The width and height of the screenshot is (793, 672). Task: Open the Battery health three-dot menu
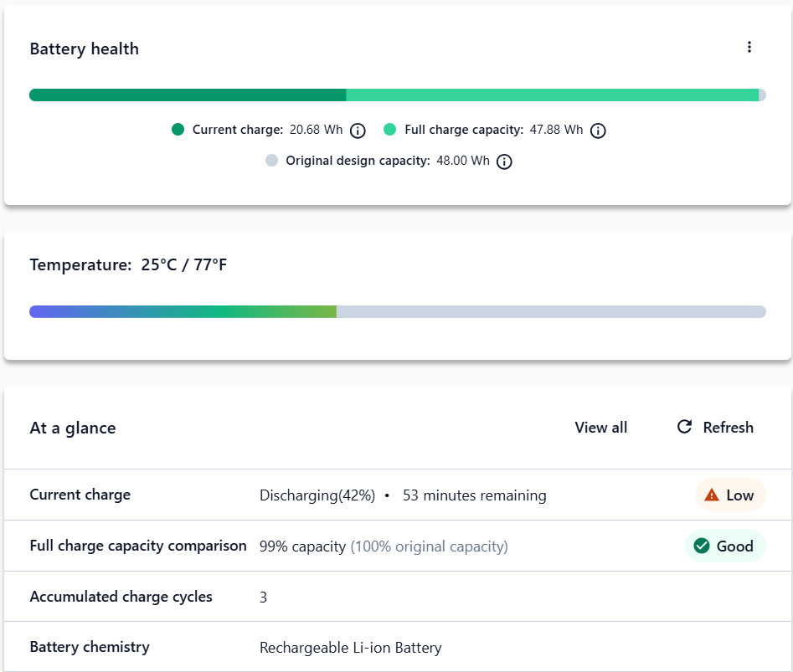pyautogui.click(x=749, y=47)
